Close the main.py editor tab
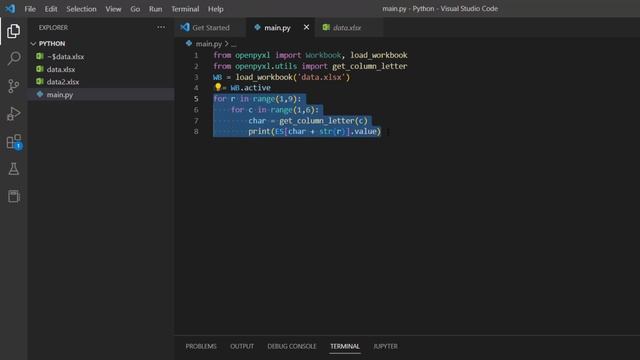This screenshot has height=360, width=640. (306, 27)
